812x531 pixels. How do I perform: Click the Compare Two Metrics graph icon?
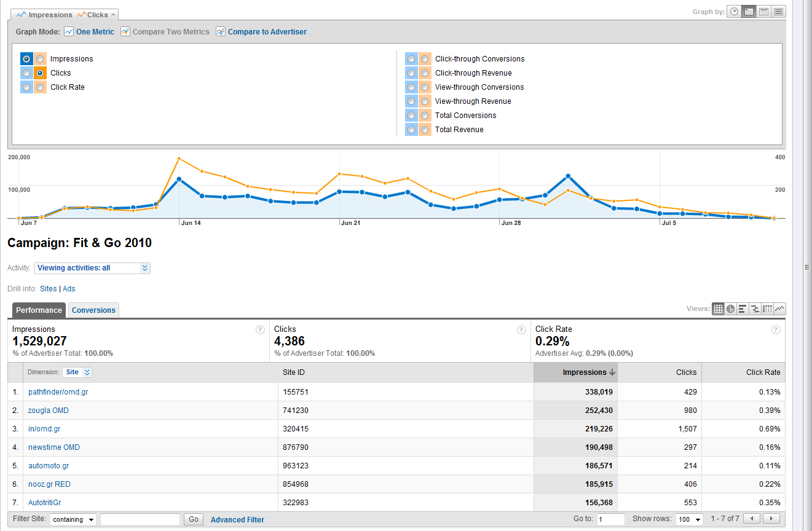tap(125, 32)
